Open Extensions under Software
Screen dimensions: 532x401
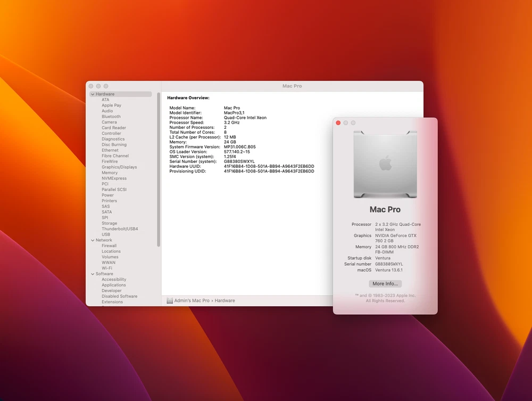pos(112,301)
